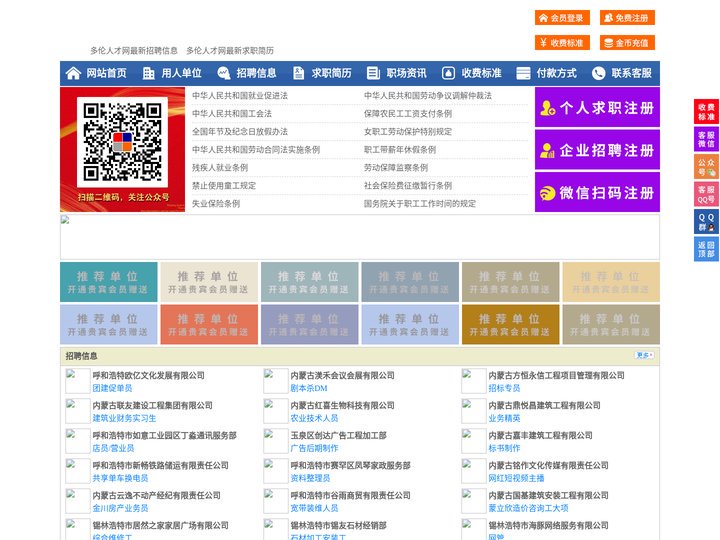Image resolution: width=720 pixels, height=540 pixels.
Task: Open 求职简历 navigation item
Action: click(332, 73)
